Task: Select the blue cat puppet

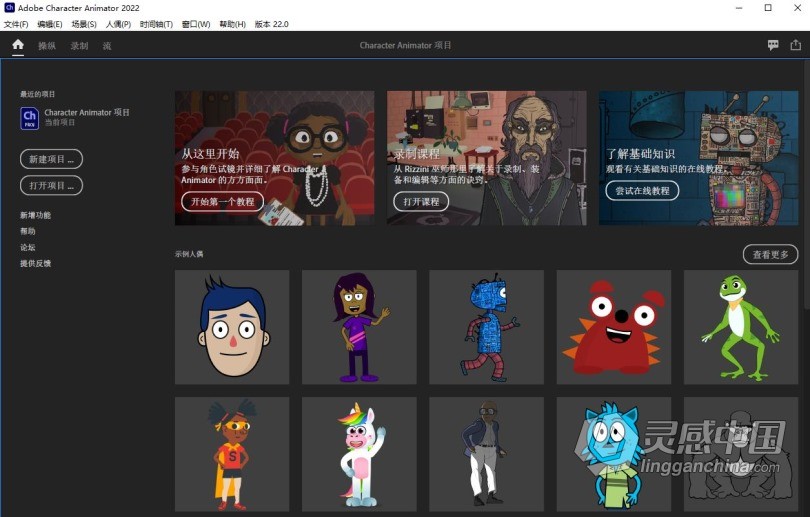Action: [614, 454]
